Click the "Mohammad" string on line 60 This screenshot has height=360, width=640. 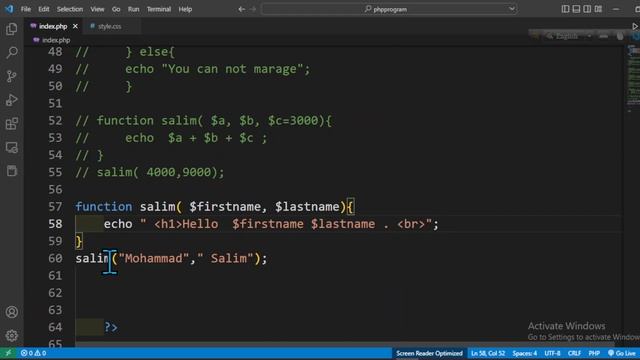pos(153,258)
